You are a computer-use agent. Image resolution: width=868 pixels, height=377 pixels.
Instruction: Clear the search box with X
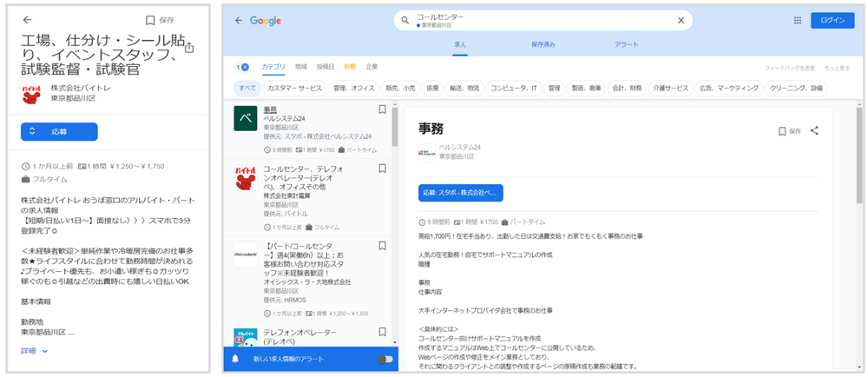pyautogui.click(x=681, y=21)
